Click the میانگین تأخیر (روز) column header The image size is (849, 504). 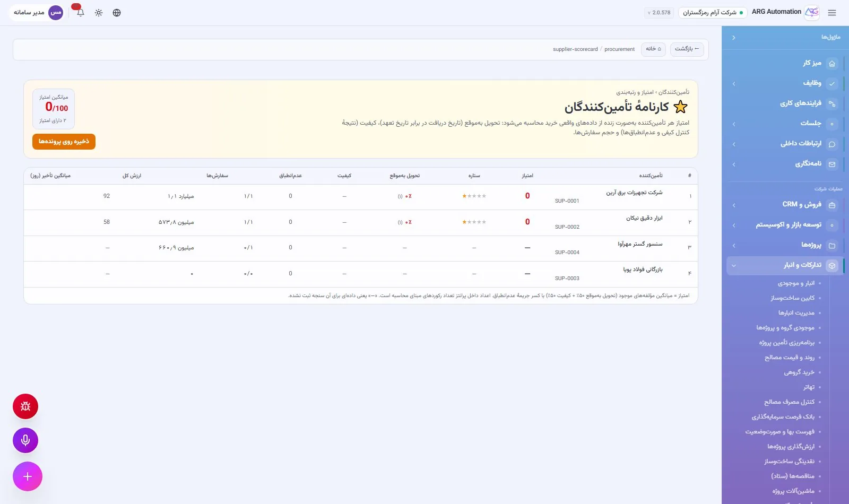[x=50, y=176]
